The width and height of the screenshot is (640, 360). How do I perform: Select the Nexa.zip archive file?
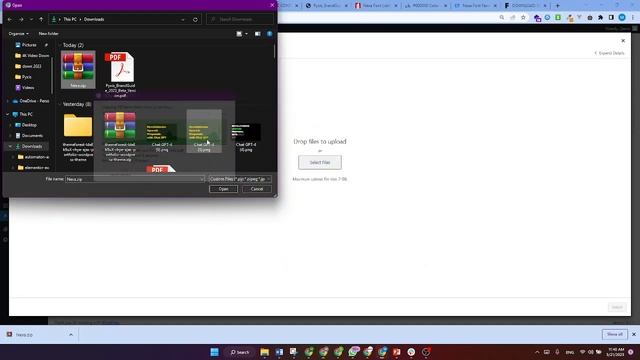(x=78, y=69)
